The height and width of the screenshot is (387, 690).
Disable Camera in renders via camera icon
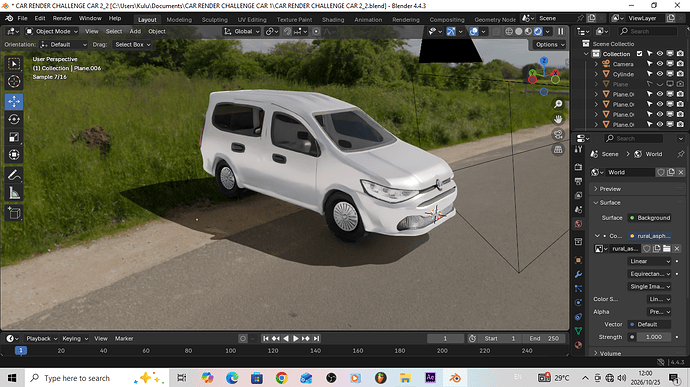click(x=680, y=64)
